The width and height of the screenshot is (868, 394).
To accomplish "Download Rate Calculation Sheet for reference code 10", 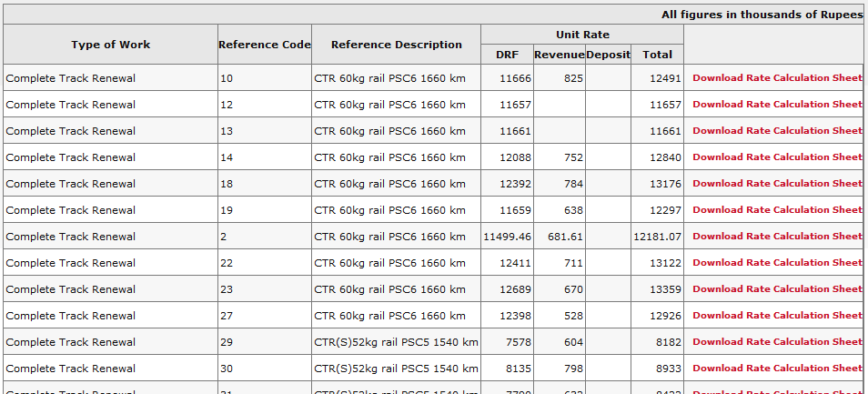I will [x=776, y=78].
